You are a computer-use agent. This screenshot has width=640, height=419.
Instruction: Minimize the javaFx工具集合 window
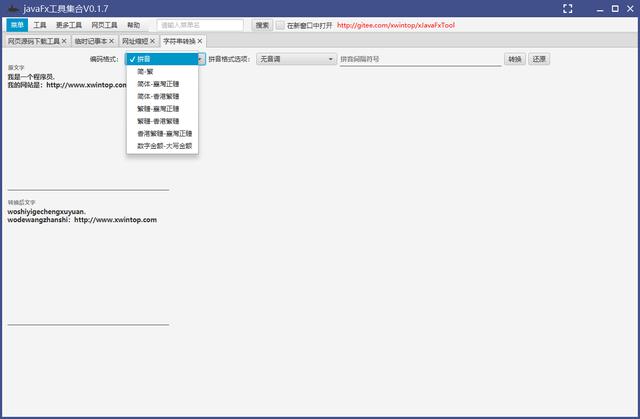point(600,9)
